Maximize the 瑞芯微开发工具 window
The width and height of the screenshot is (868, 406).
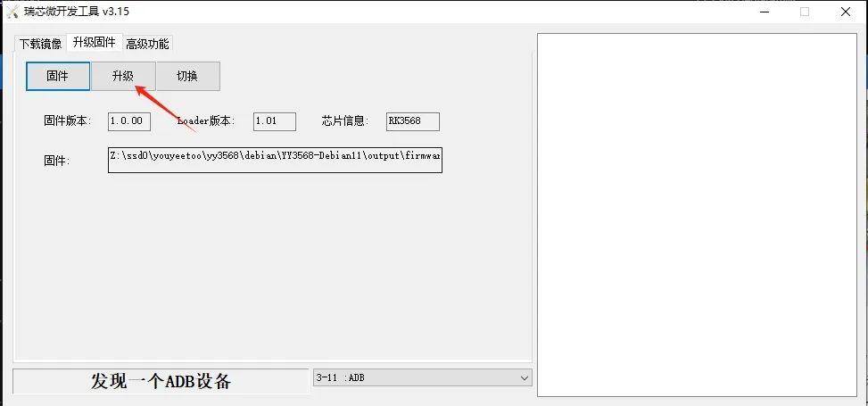pyautogui.click(x=805, y=12)
